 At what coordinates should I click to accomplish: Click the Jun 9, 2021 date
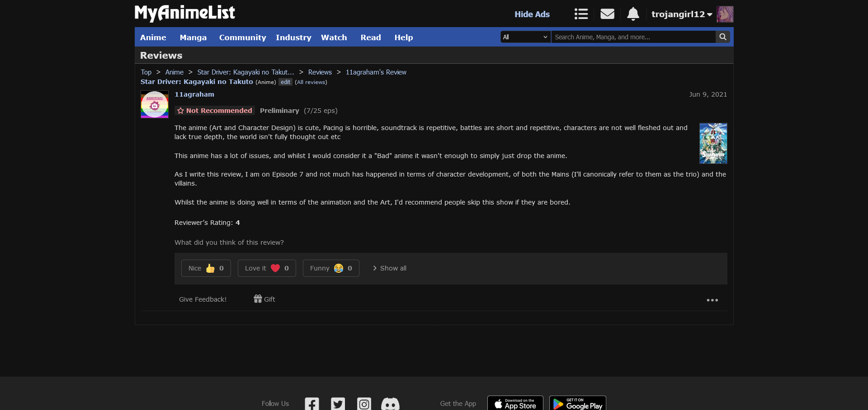tap(708, 94)
